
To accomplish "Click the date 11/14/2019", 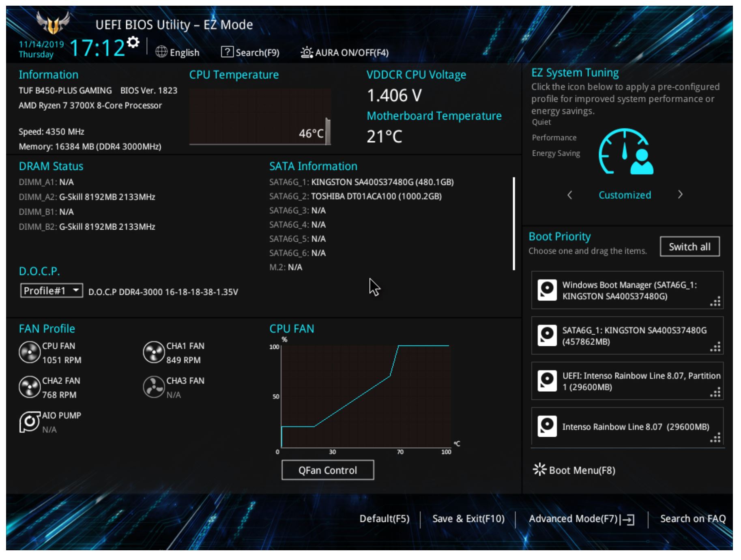I will [41, 44].
